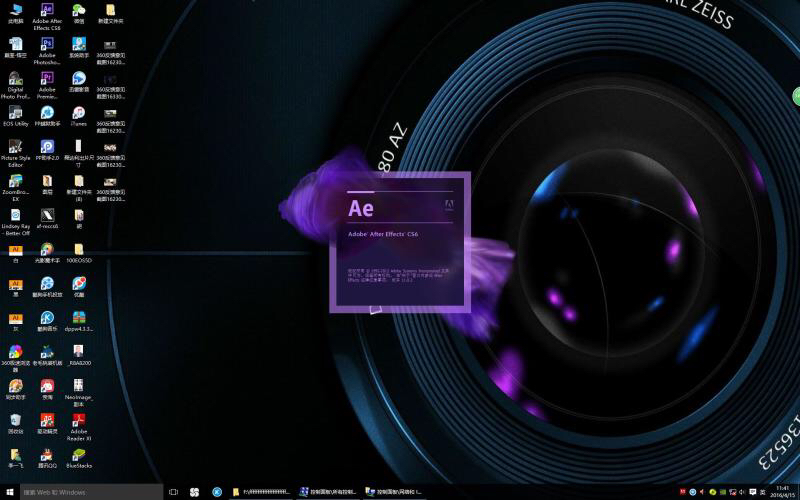The width and height of the screenshot is (800, 500).
Task: Open iTunes desktop shortcut
Action: point(79,116)
